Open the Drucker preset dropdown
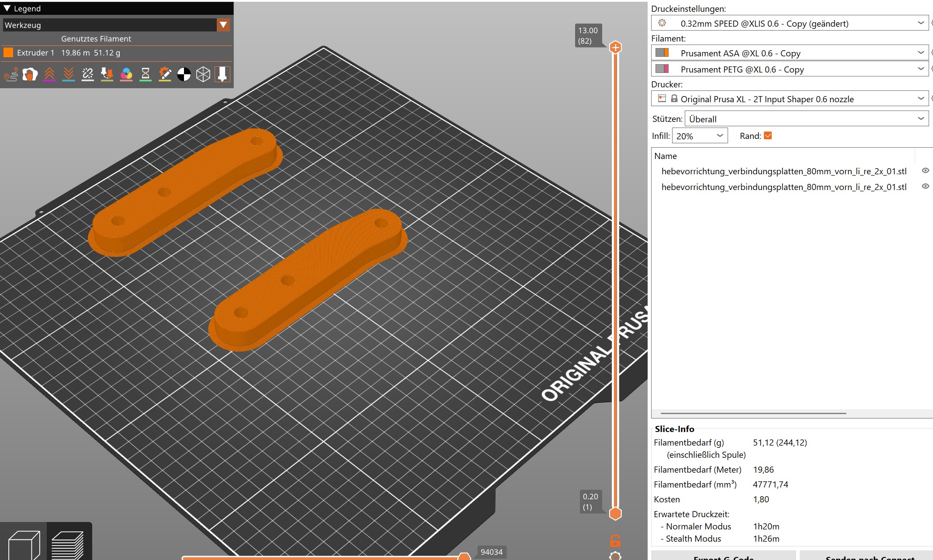 click(x=921, y=98)
